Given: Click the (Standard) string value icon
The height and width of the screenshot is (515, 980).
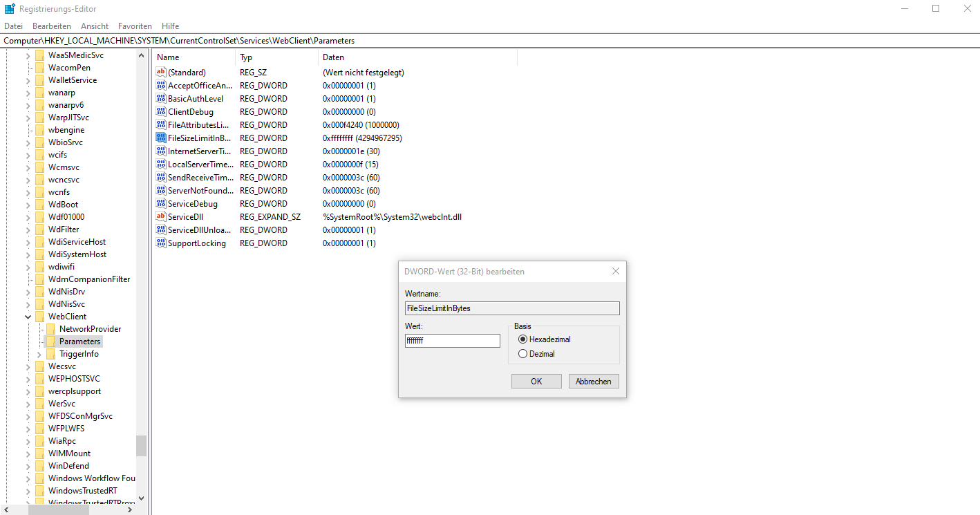Looking at the screenshot, I should (161, 72).
